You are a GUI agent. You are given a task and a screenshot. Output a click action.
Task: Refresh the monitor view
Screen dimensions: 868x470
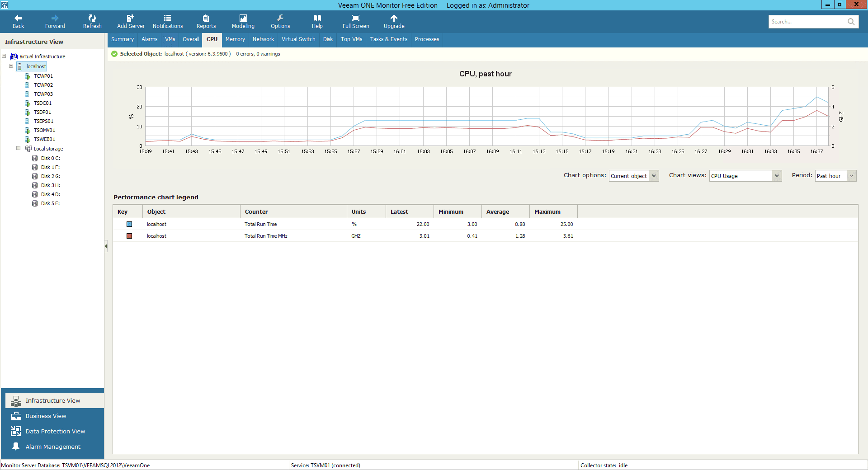point(92,21)
